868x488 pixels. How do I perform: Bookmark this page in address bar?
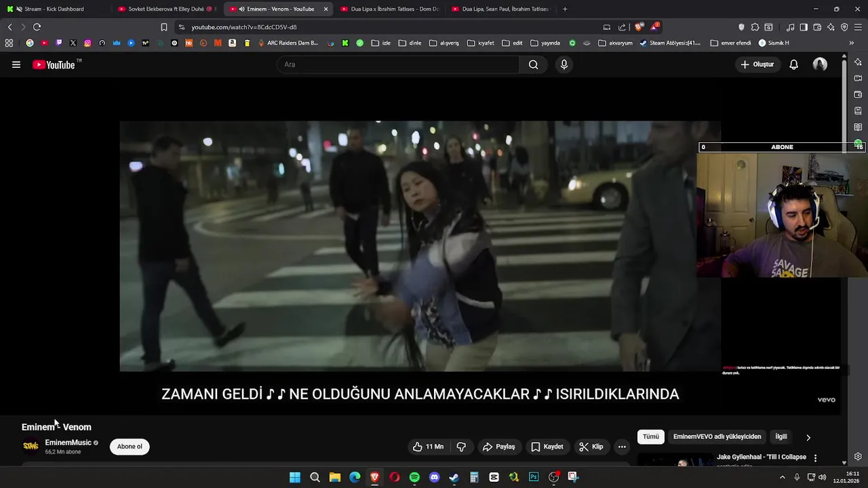(163, 27)
